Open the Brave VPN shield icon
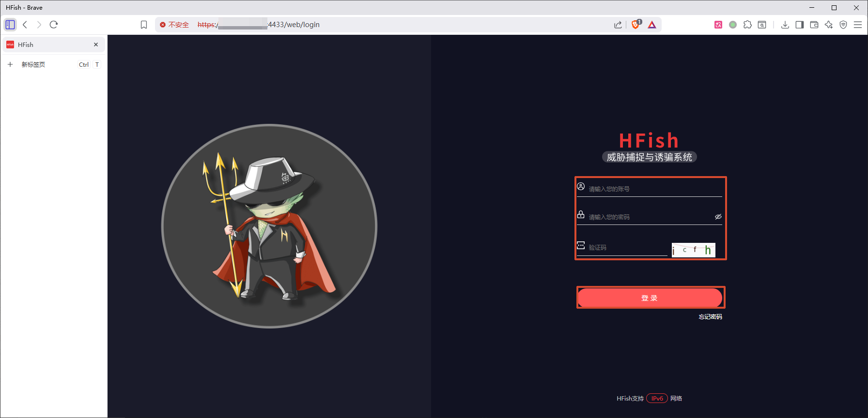 [x=843, y=25]
